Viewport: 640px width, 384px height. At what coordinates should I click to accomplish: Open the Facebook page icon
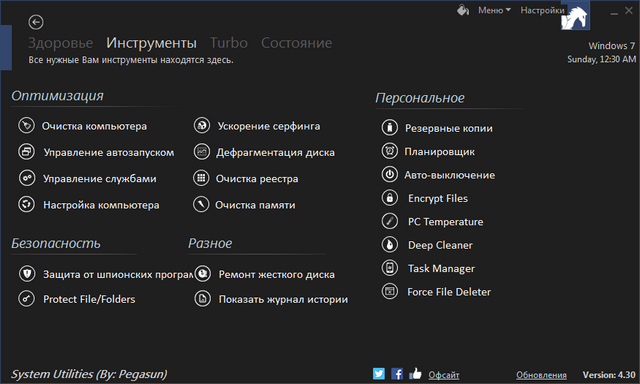point(397,373)
